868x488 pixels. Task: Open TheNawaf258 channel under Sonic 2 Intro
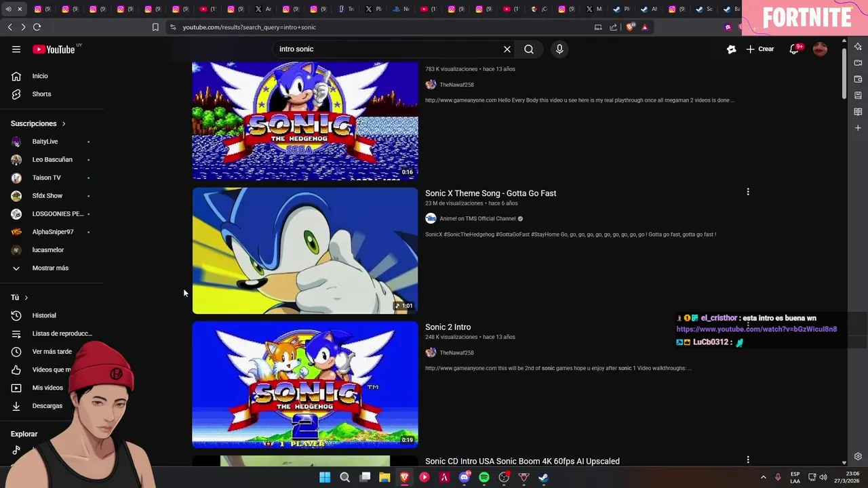click(x=456, y=352)
